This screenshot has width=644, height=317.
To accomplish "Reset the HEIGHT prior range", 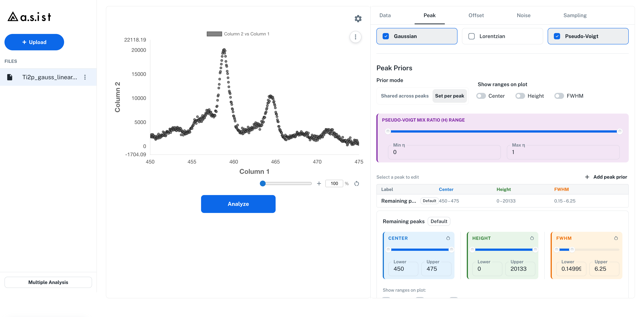I will 532,238.
